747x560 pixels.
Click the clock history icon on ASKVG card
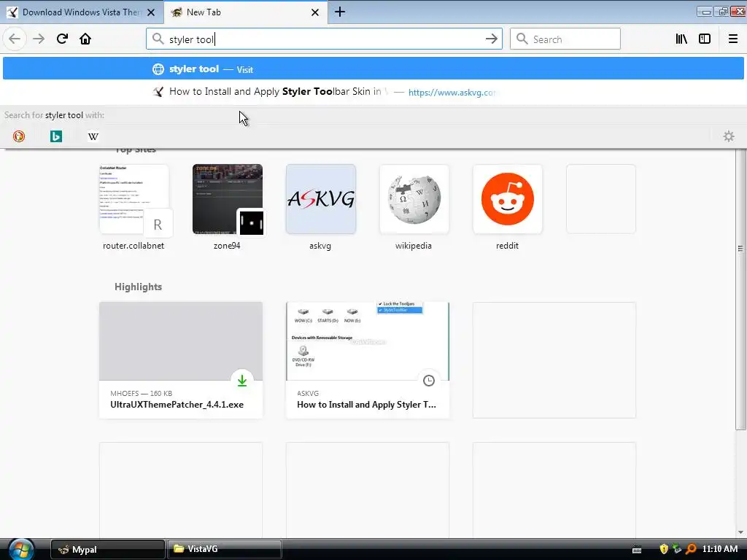429,381
